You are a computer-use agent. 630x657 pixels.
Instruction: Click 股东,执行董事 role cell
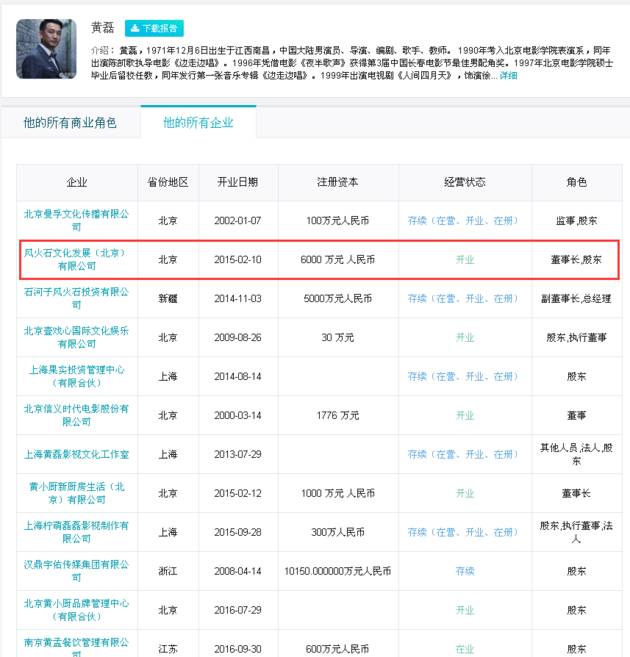576,337
